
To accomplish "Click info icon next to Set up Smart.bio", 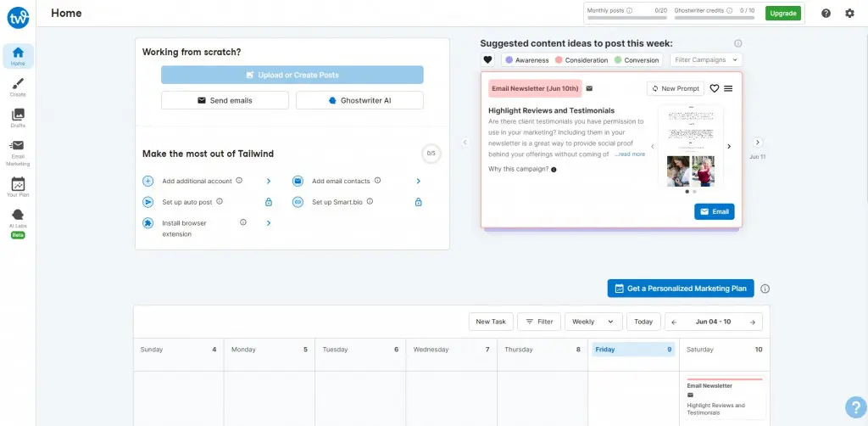I will pyautogui.click(x=370, y=201).
